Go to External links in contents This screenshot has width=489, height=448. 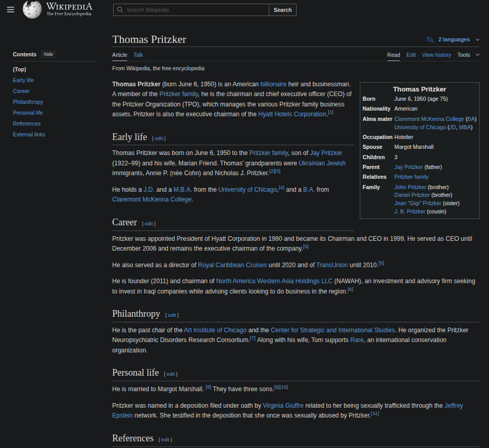[x=29, y=135]
